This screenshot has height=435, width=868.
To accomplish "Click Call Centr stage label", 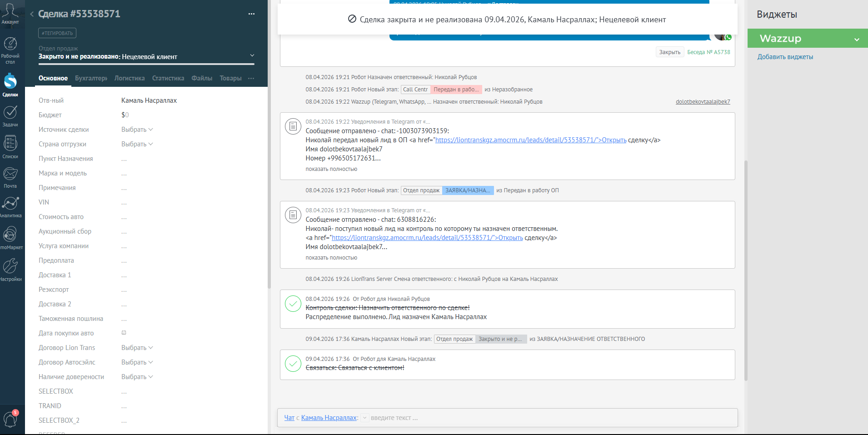I will point(415,90).
